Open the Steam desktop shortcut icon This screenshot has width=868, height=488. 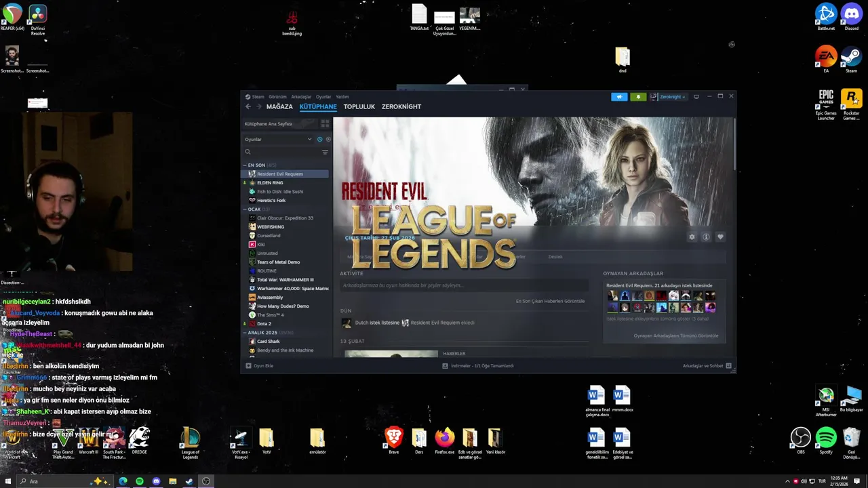pos(852,59)
